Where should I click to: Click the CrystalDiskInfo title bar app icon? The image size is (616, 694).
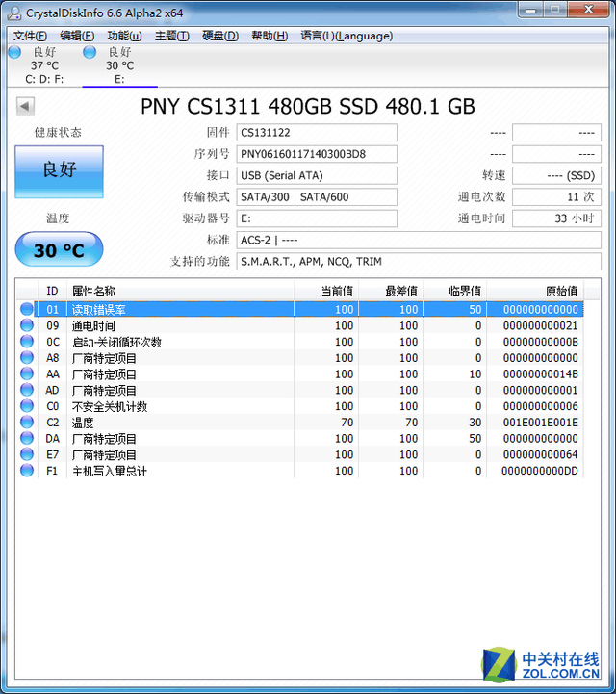click(14, 13)
